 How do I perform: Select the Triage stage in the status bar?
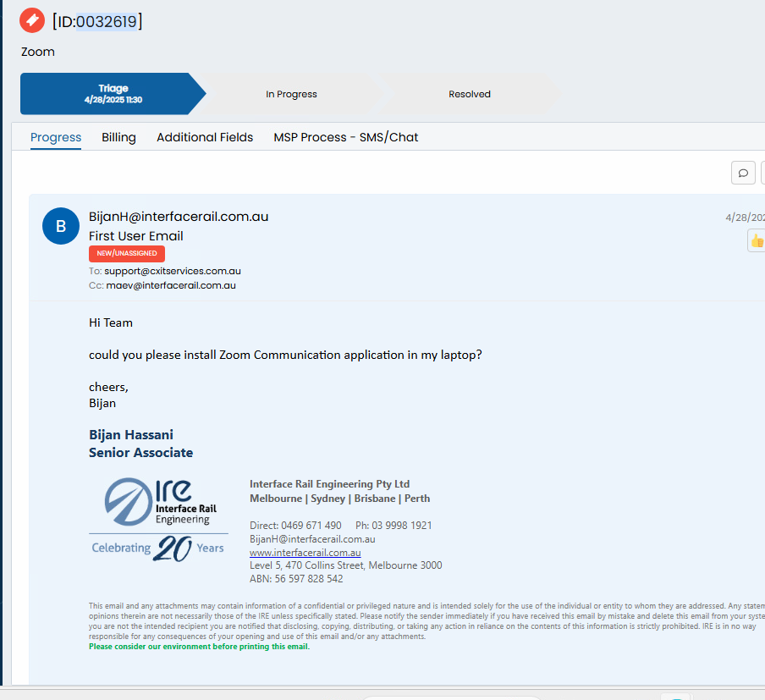(x=113, y=94)
